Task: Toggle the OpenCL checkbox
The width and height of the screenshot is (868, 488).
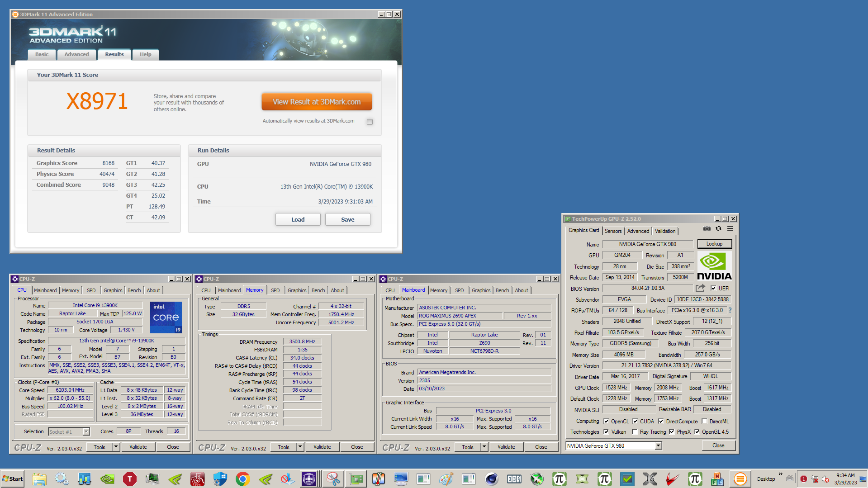Action: tap(606, 421)
